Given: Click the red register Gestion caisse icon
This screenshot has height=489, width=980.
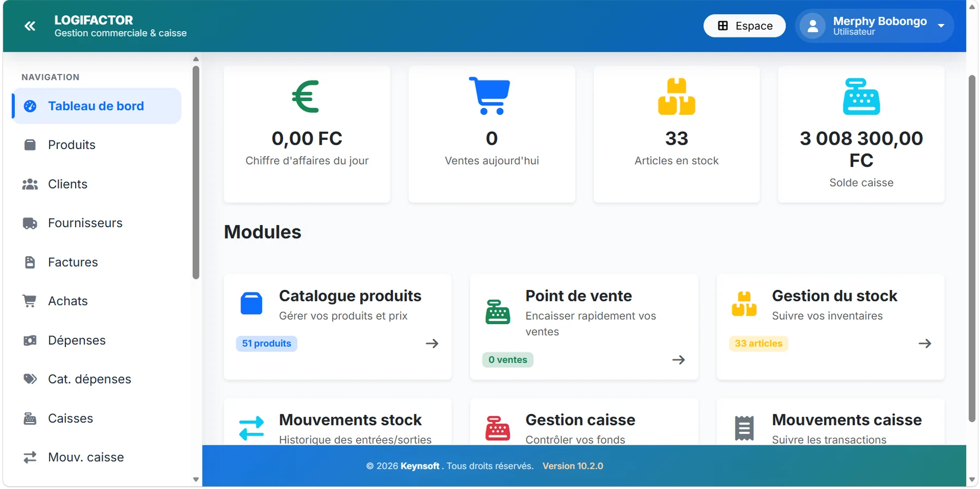Looking at the screenshot, I should point(498,428).
